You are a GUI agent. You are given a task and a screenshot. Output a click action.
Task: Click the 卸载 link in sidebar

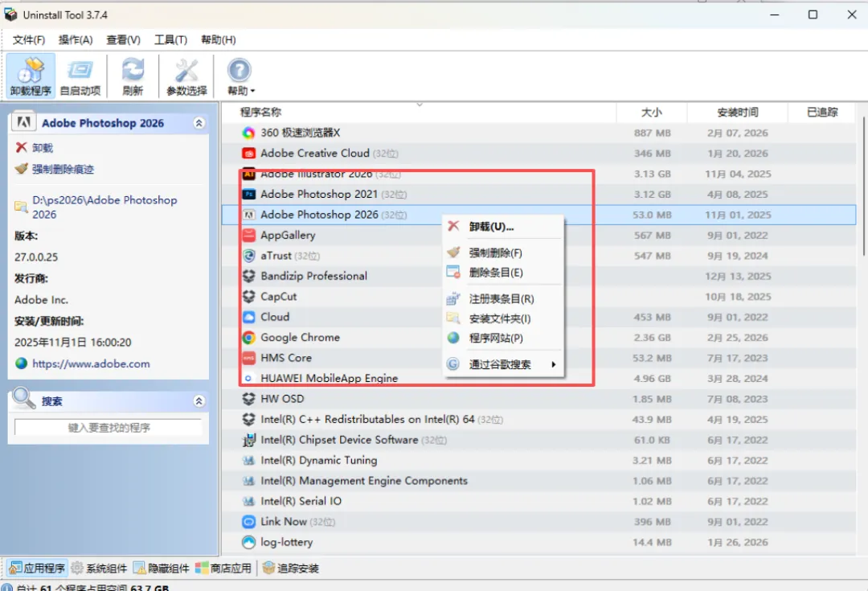pyautogui.click(x=43, y=148)
